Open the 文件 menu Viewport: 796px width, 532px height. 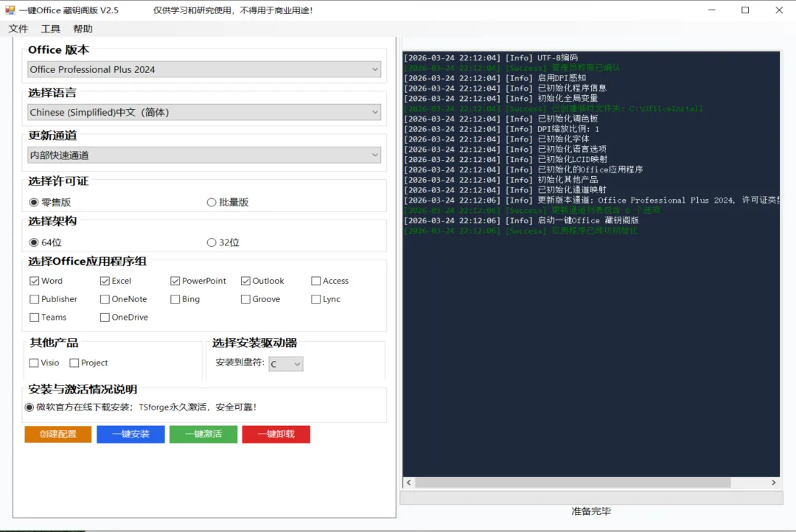18,29
